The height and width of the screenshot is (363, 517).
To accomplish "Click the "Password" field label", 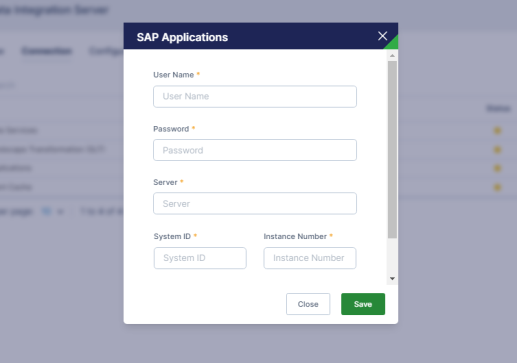I will pos(171,129).
